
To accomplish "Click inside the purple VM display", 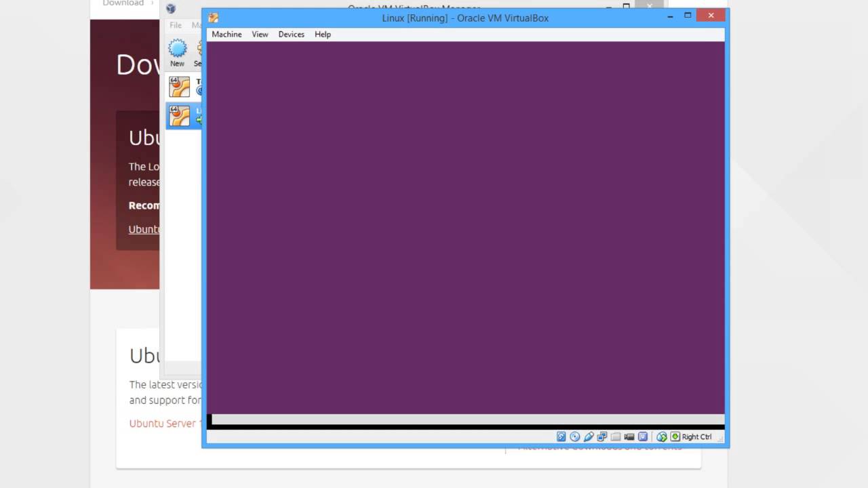I will pyautogui.click(x=465, y=228).
